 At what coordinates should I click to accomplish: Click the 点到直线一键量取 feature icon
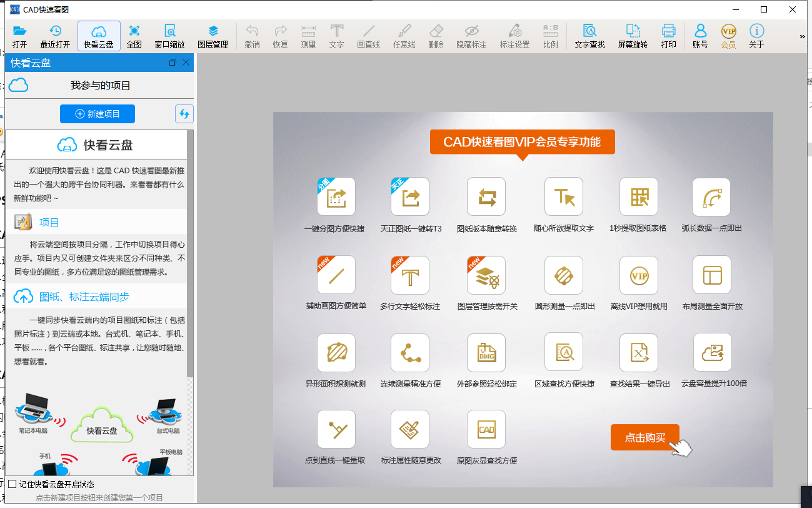[336, 429]
